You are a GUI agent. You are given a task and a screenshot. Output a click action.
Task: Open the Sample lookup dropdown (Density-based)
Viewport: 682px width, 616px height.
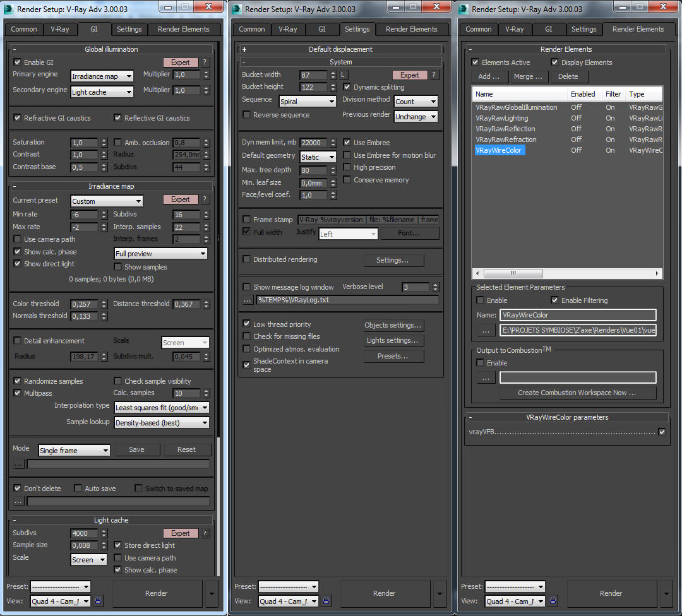[162, 422]
